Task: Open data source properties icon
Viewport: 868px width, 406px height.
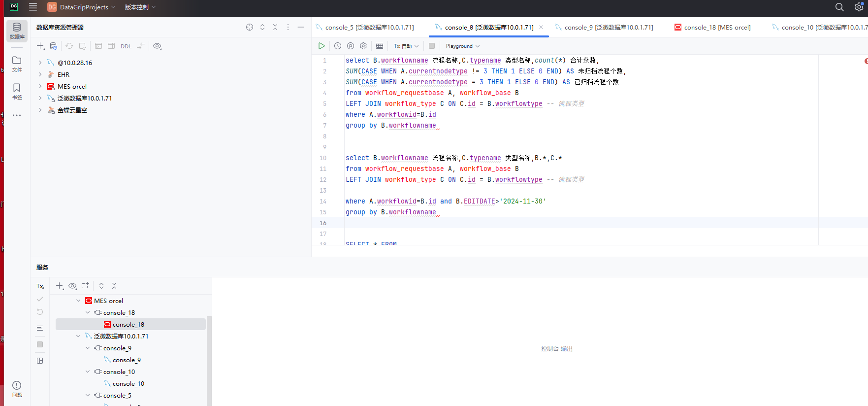Action: pyautogui.click(x=54, y=46)
